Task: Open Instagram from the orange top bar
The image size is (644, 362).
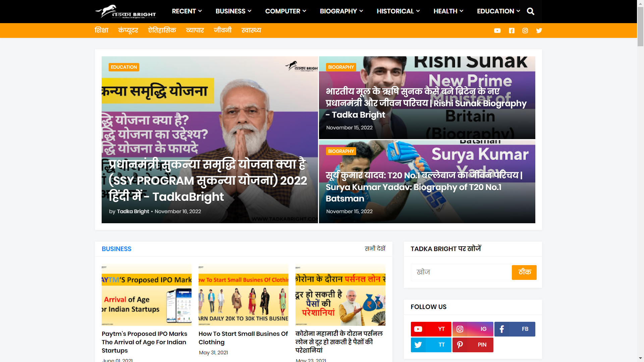Action: pyautogui.click(x=525, y=31)
